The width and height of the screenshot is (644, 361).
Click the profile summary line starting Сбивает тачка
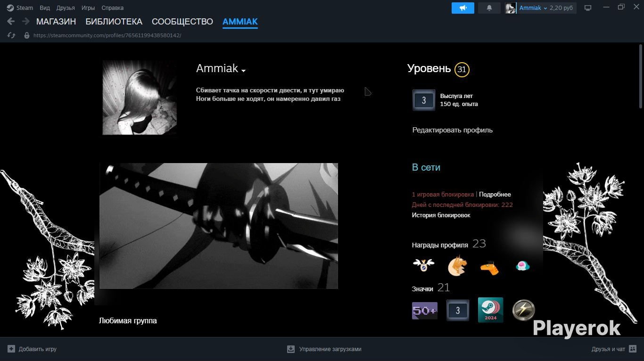click(x=270, y=90)
